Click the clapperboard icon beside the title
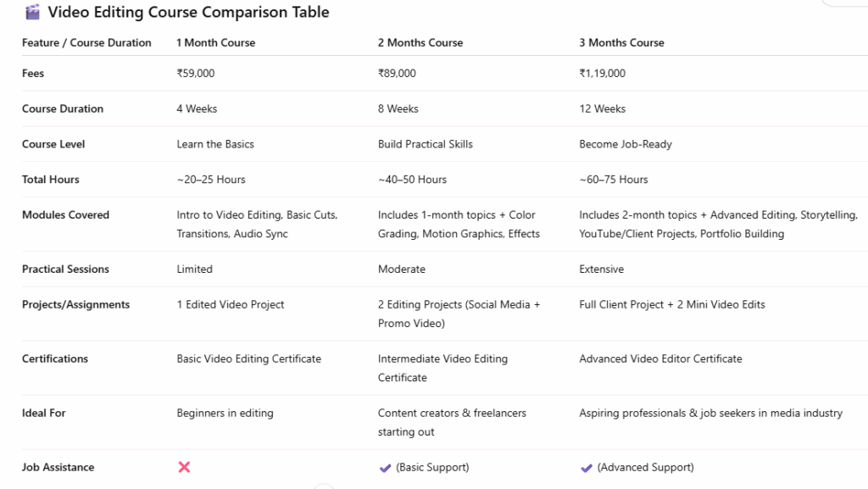The image size is (868, 489). (x=32, y=12)
